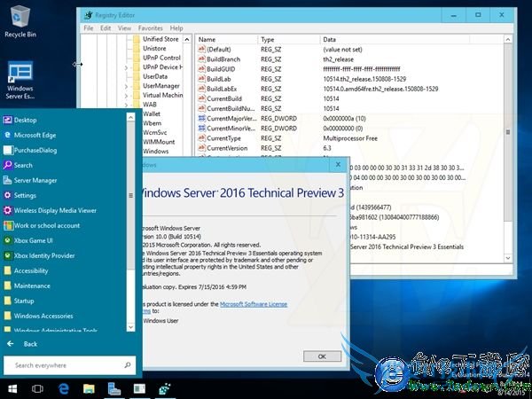
Task: Open the File menu in Registry Editor
Action: tap(89, 28)
